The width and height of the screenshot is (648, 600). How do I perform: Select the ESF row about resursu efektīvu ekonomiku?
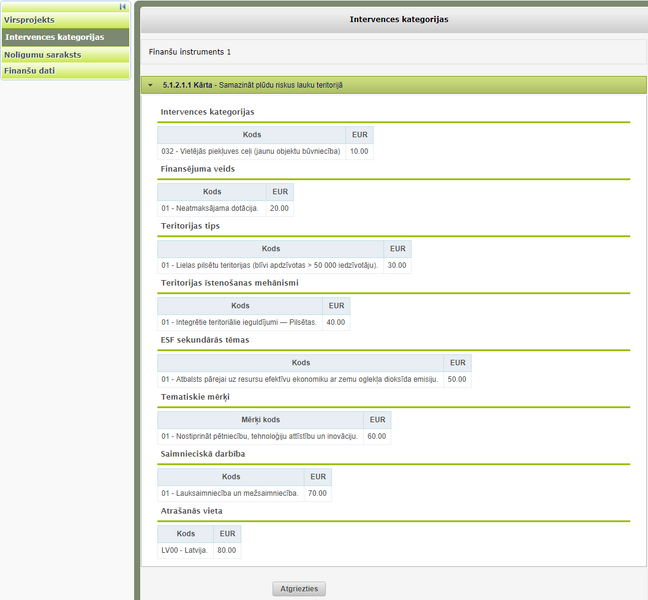pyautogui.click(x=314, y=379)
